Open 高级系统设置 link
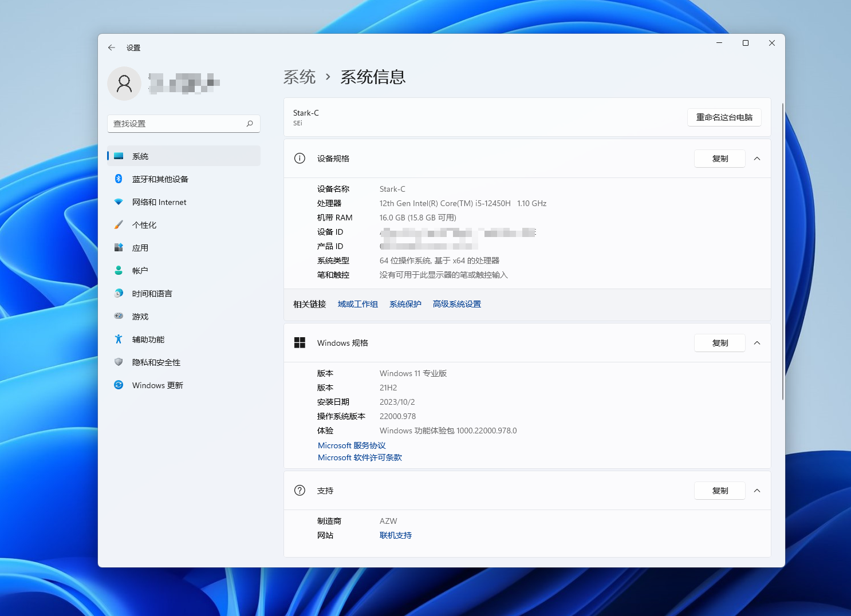This screenshot has height=616, width=851. pyautogui.click(x=457, y=304)
